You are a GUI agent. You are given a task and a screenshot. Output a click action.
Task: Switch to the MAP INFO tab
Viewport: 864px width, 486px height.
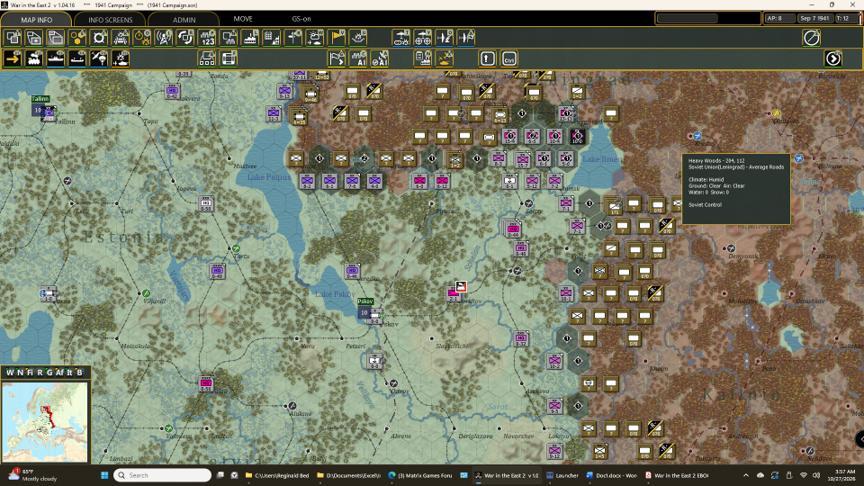tap(36, 19)
